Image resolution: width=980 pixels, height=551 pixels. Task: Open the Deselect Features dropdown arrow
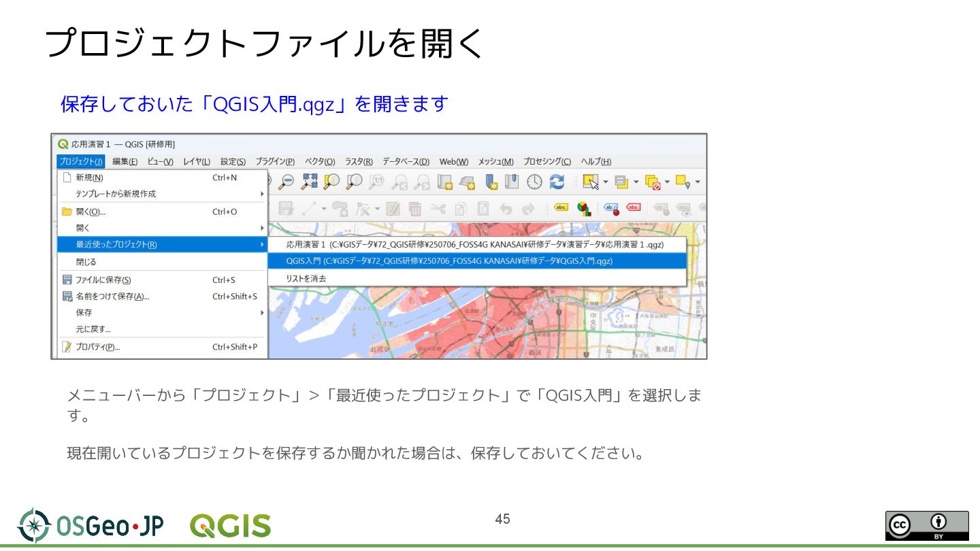click(667, 182)
